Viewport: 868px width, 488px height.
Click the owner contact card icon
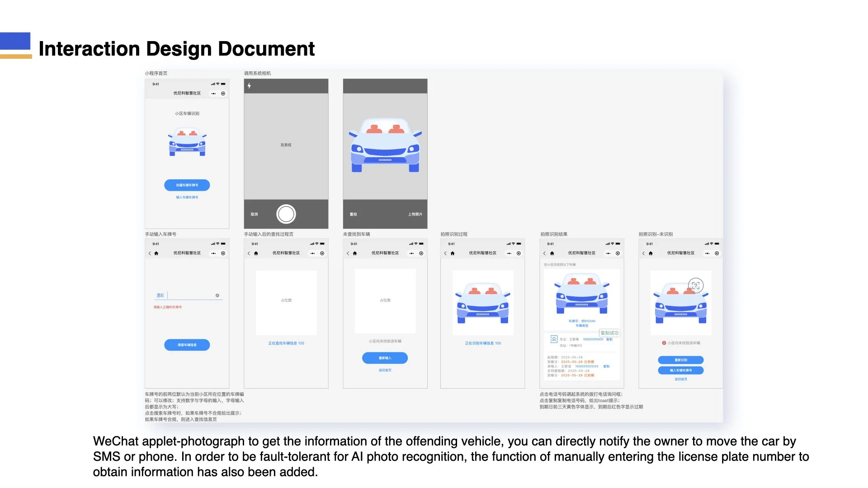coord(553,339)
